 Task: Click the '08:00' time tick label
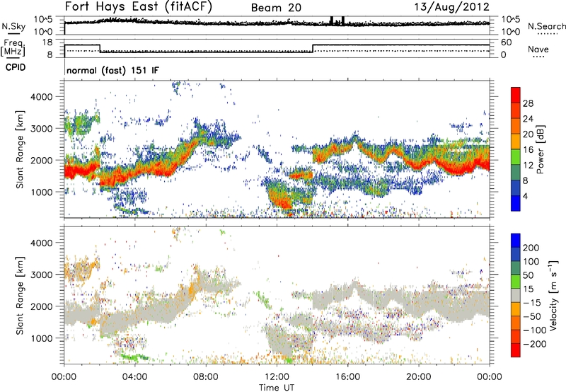pos(206,377)
